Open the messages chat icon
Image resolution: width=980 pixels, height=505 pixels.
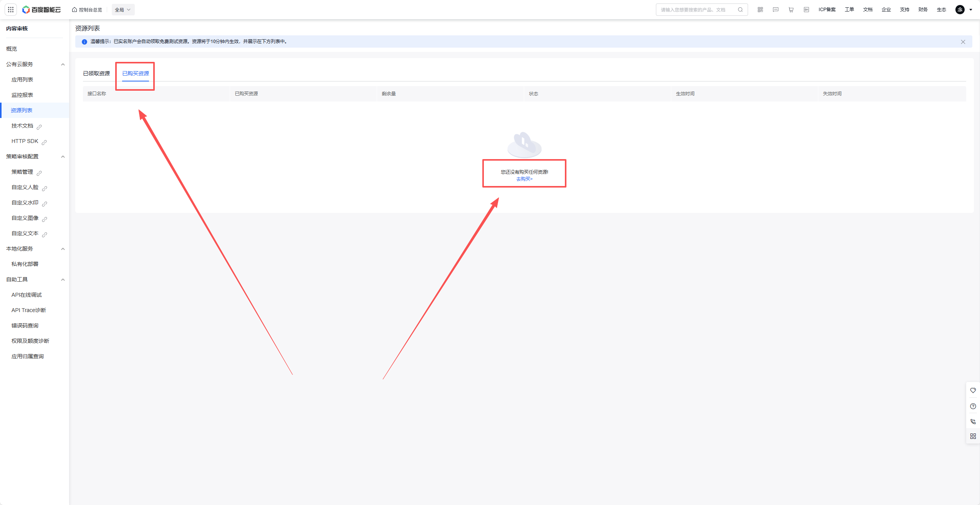pyautogui.click(x=775, y=10)
